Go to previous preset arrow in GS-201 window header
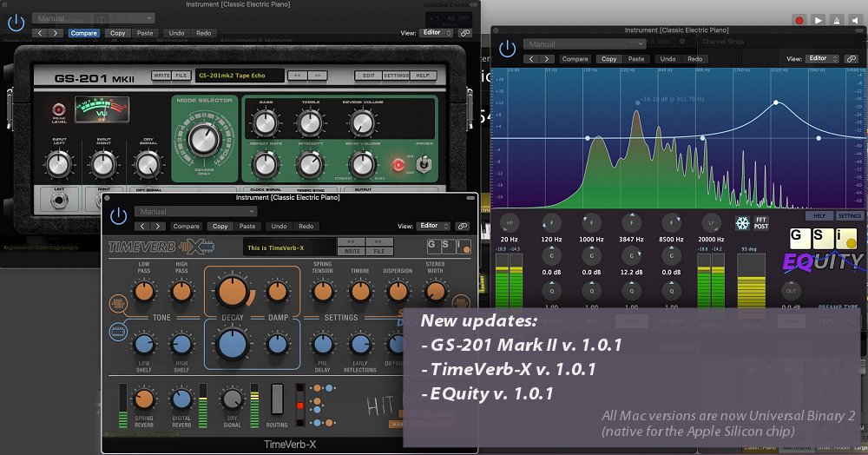The image size is (868, 455). [40, 33]
